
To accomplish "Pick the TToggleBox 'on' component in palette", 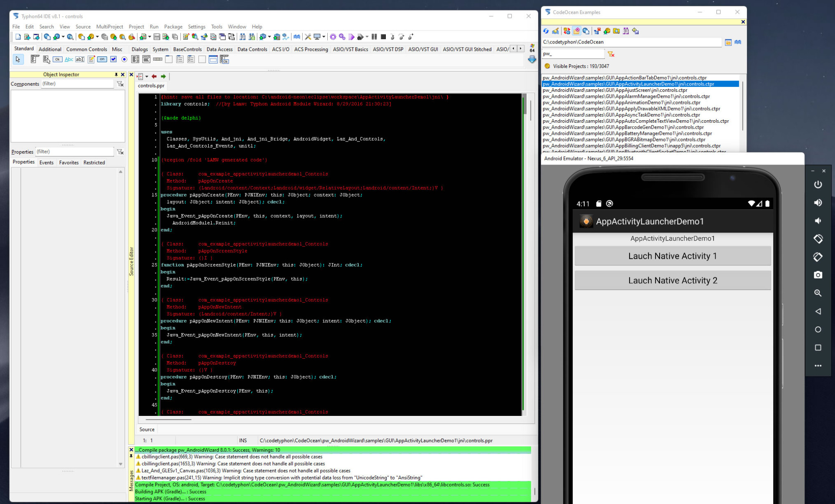I will pos(102,59).
